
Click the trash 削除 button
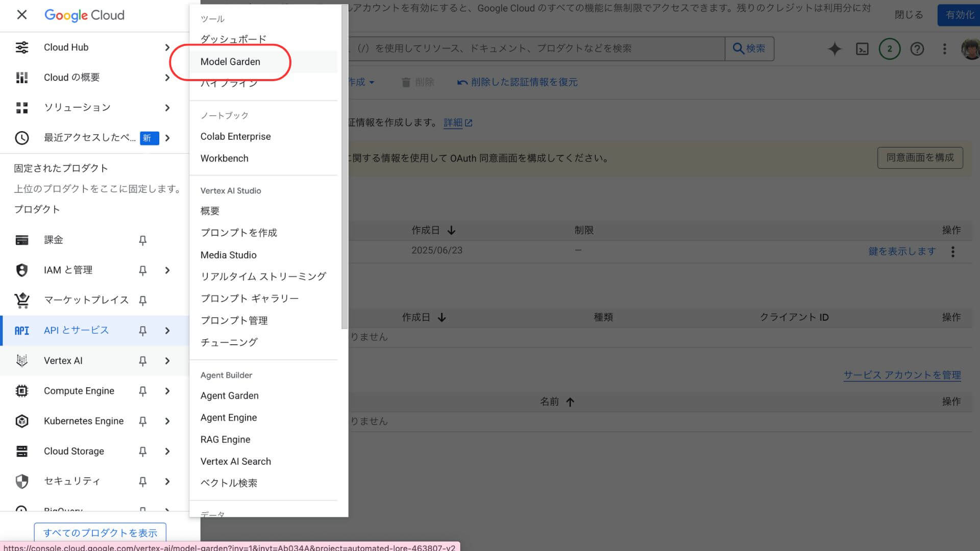click(x=418, y=82)
